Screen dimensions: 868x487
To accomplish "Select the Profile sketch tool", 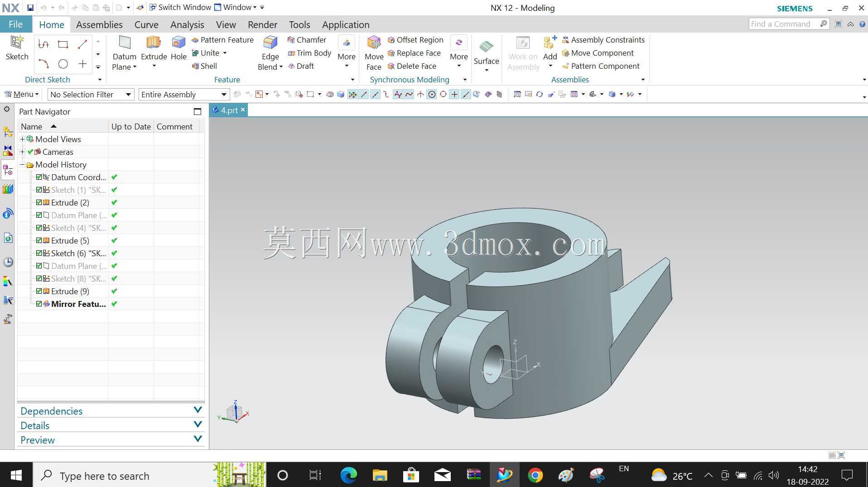I will [43, 44].
